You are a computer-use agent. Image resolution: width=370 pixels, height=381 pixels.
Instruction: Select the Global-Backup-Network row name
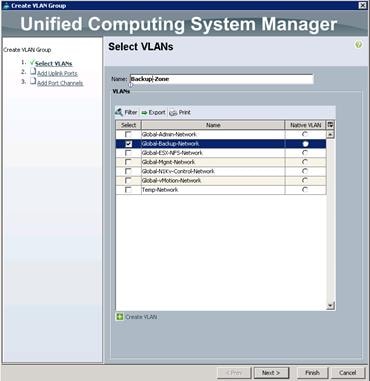[170, 144]
